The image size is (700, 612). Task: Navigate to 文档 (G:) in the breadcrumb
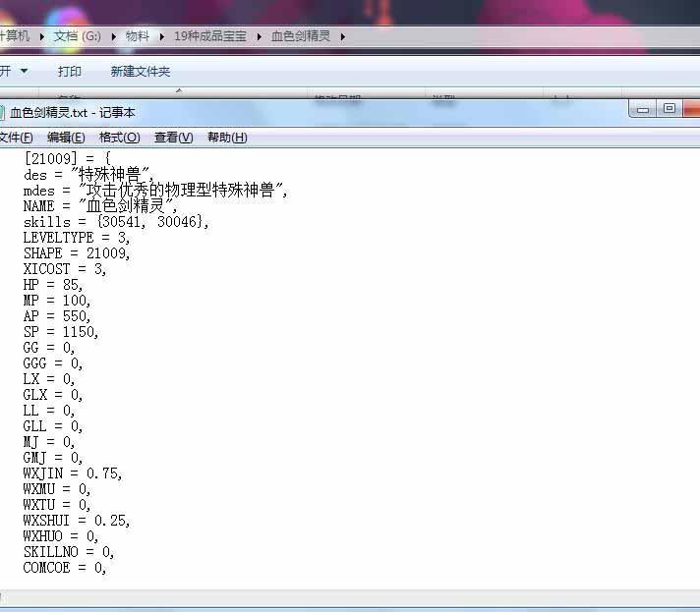pos(77,35)
